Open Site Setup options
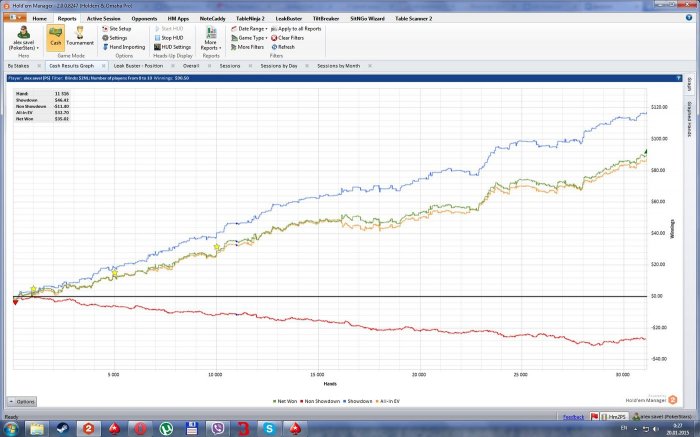The height and width of the screenshot is (437, 700). pyautogui.click(x=119, y=29)
